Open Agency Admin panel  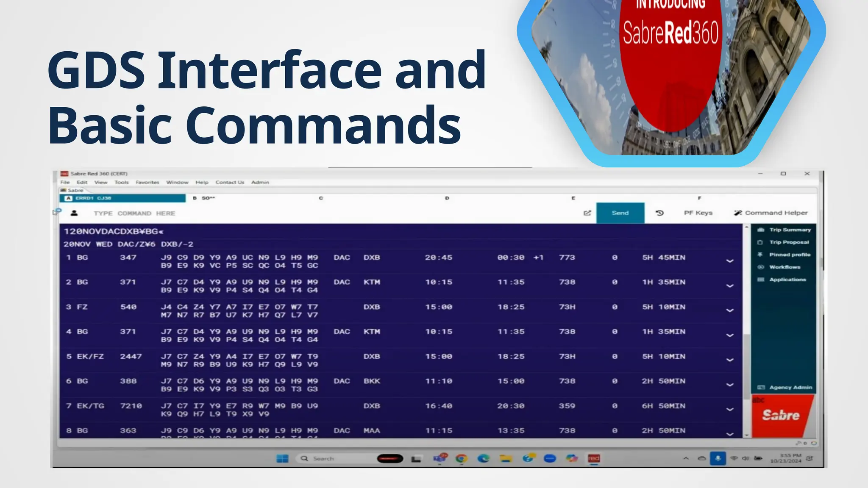[x=790, y=387]
